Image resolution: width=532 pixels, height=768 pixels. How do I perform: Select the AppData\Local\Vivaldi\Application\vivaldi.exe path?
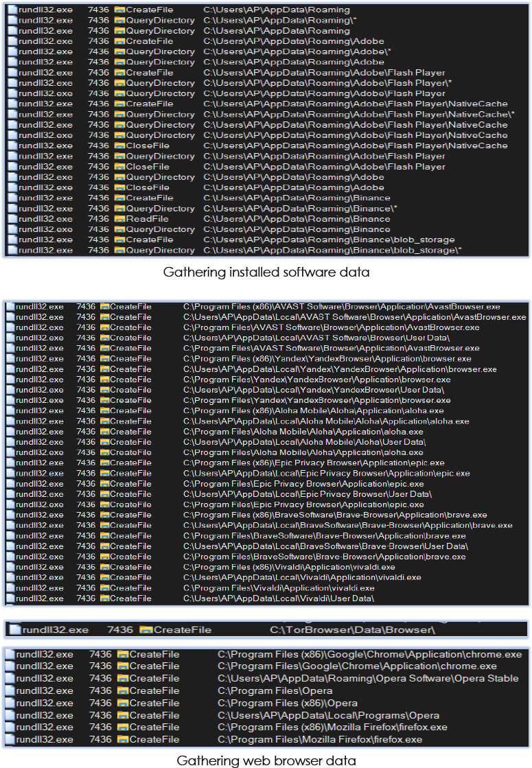pyautogui.click(x=302, y=577)
